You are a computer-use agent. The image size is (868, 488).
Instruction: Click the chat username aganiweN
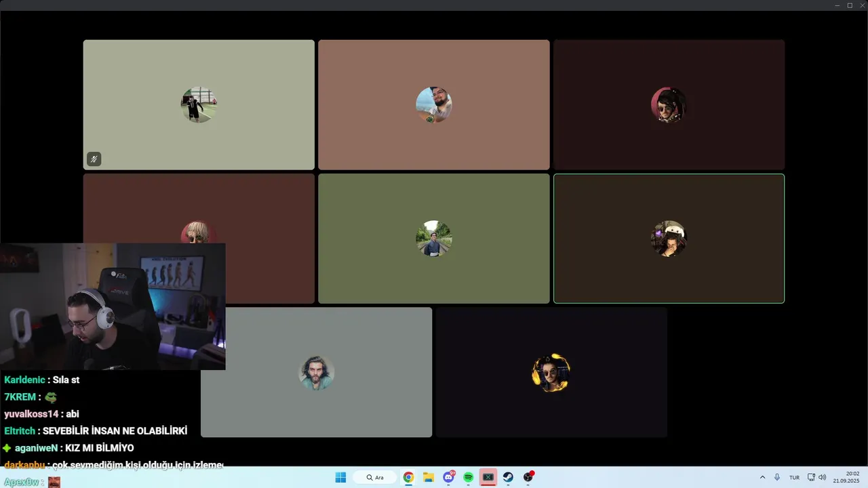tap(36, 448)
